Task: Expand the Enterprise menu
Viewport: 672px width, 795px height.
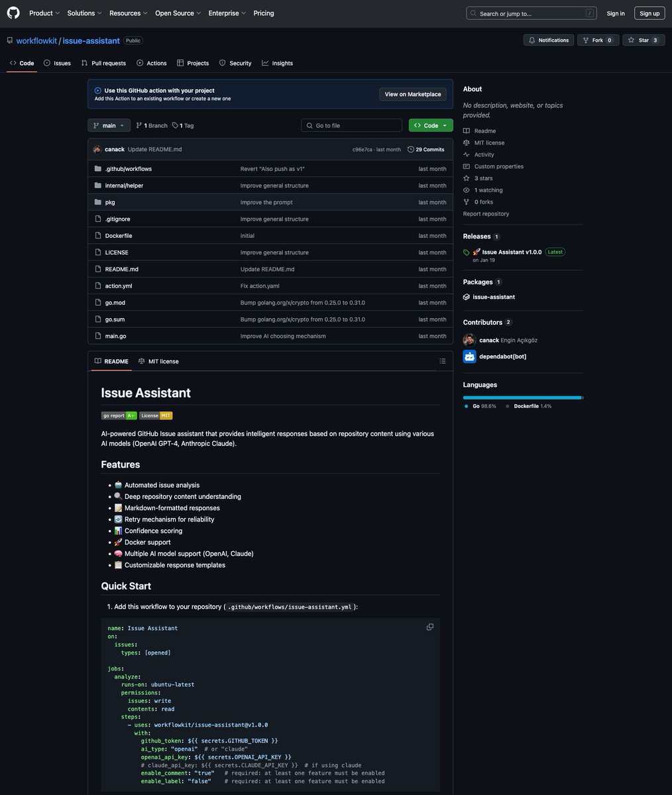Action: tap(227, 13)
